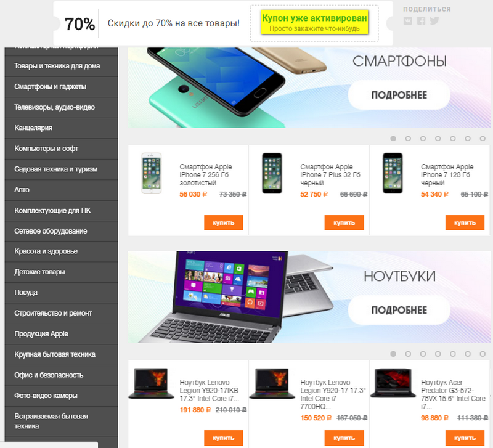The image size is (493, 448).
Task: Open the Acer Predator G3-572 laptop image
Action: [393, 383]
